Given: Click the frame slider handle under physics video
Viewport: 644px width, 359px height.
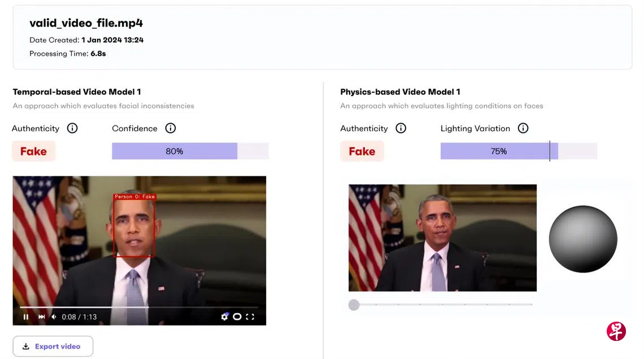Looking at the screenshot, I should coord(354,305).
